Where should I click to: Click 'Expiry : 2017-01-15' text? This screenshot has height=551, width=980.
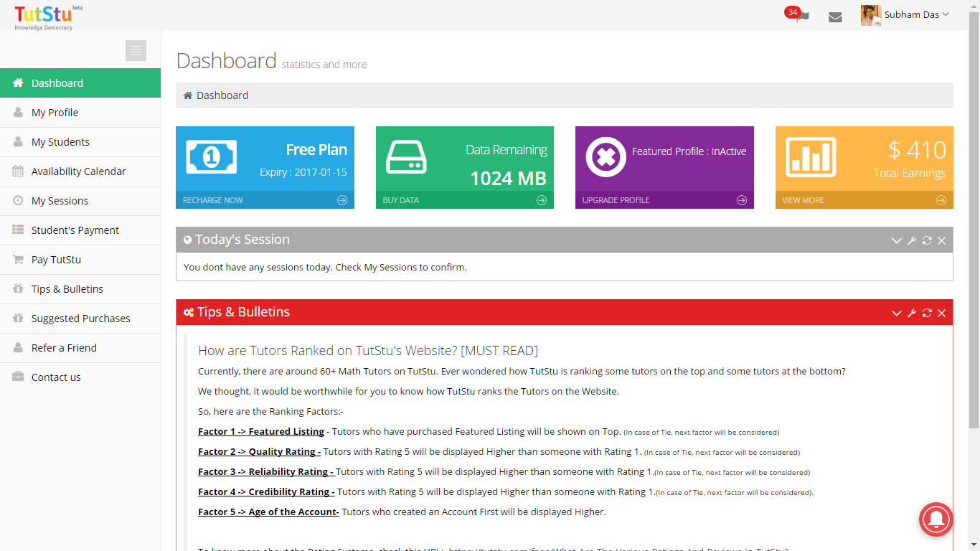(x=303, y=173)
